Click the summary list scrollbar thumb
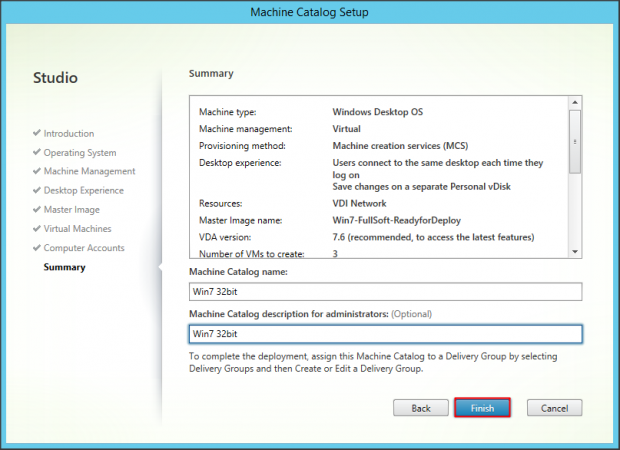 [575, 141]
